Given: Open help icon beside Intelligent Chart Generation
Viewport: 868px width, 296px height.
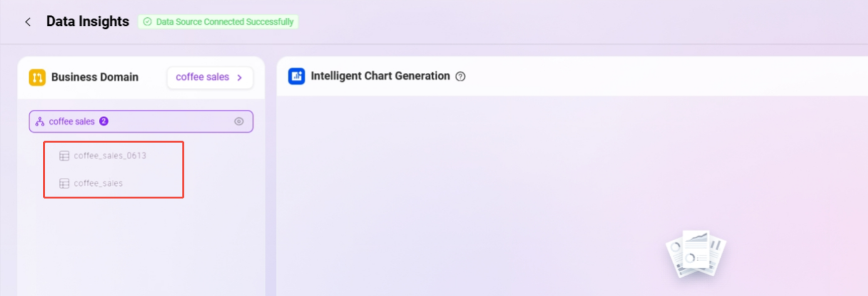Looking at the screenshot, I should (461, 76).
